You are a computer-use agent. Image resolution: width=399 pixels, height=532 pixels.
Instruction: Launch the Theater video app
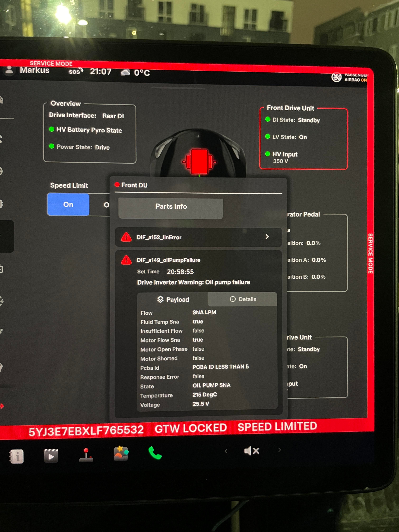[51, 455]
